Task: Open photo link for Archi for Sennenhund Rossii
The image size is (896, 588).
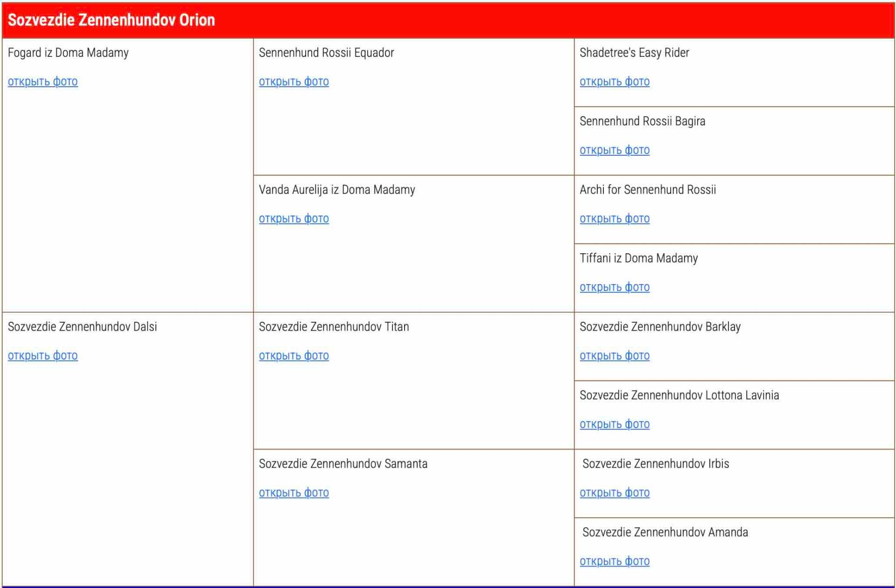Action: click(615, 219)
